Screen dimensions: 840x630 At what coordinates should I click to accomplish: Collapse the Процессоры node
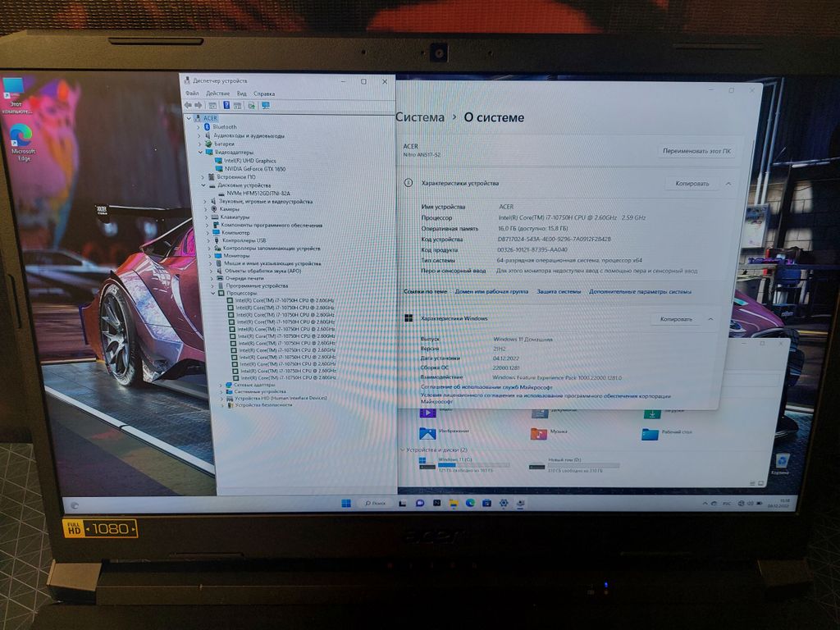point(213,293)
